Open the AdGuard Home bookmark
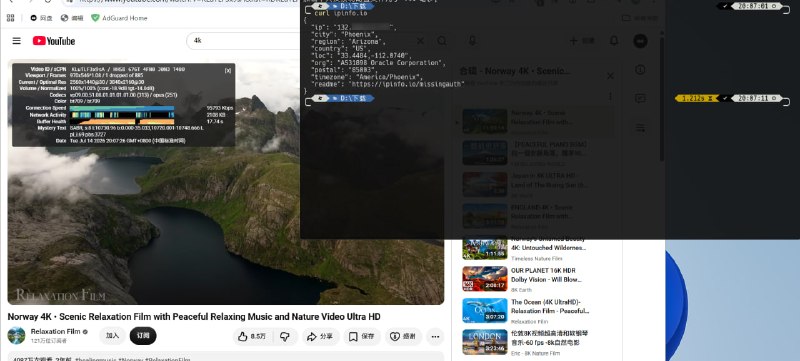Viewport: 800px width, 361px height. click(x=119, y=18)
